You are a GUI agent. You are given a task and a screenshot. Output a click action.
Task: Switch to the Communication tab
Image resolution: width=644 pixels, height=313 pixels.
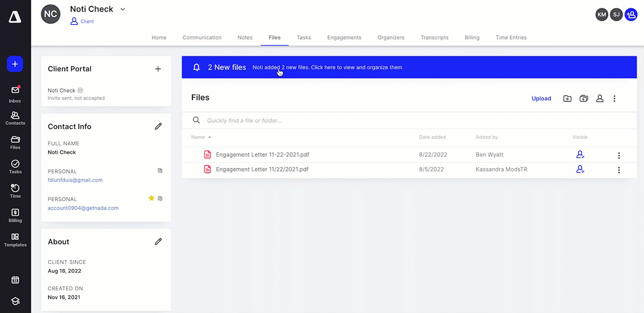202,37
